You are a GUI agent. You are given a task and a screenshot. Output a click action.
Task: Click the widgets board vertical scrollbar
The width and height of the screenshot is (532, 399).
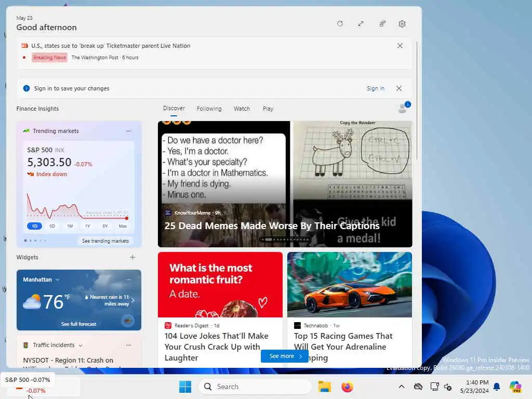pyautogui.click(x=417, y=100)
